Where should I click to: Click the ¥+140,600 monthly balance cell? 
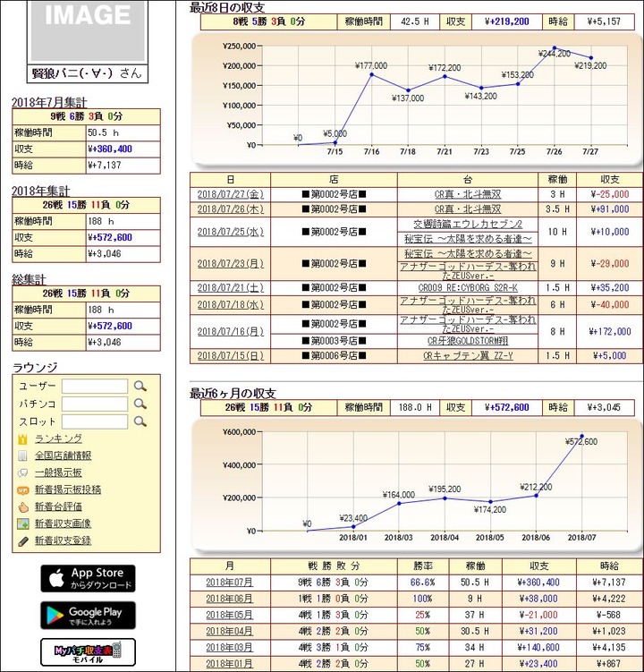(538, 648)
